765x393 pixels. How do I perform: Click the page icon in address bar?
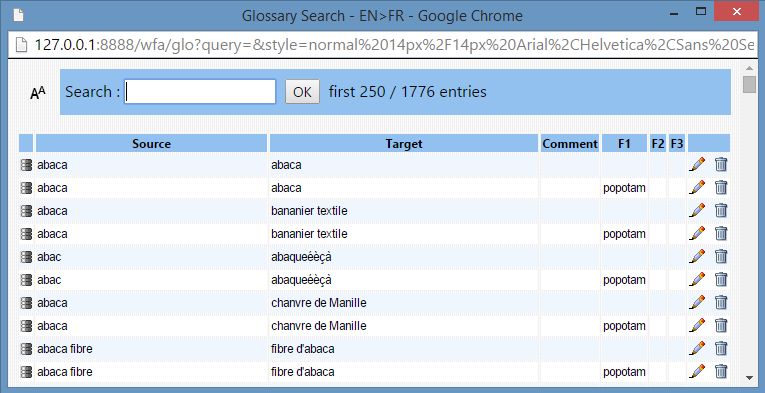(21, 45)
